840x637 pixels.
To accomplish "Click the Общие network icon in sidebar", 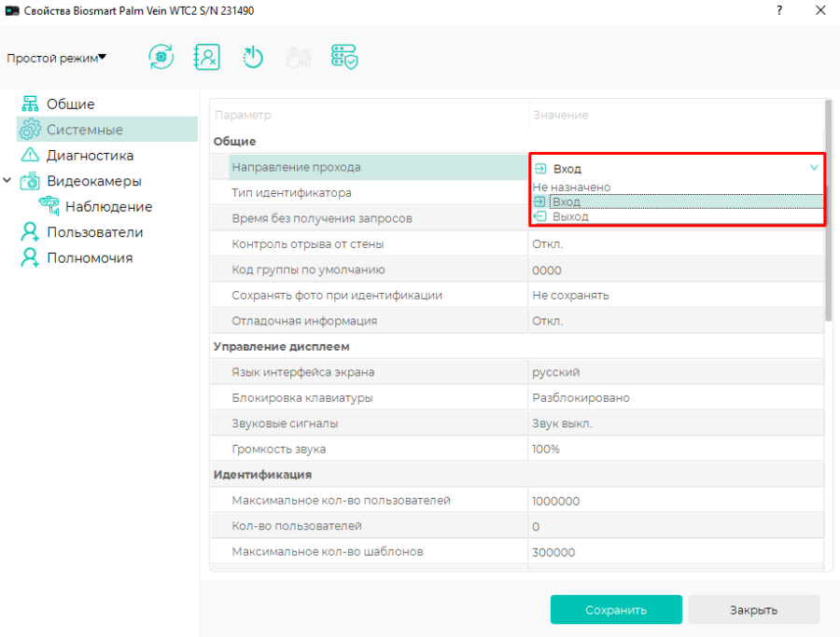I will pyautogui.click(x=30, y=104).
